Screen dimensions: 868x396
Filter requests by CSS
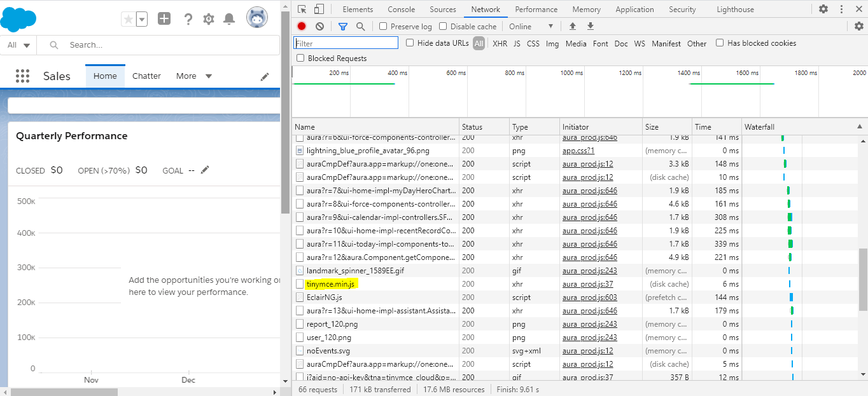533,44
